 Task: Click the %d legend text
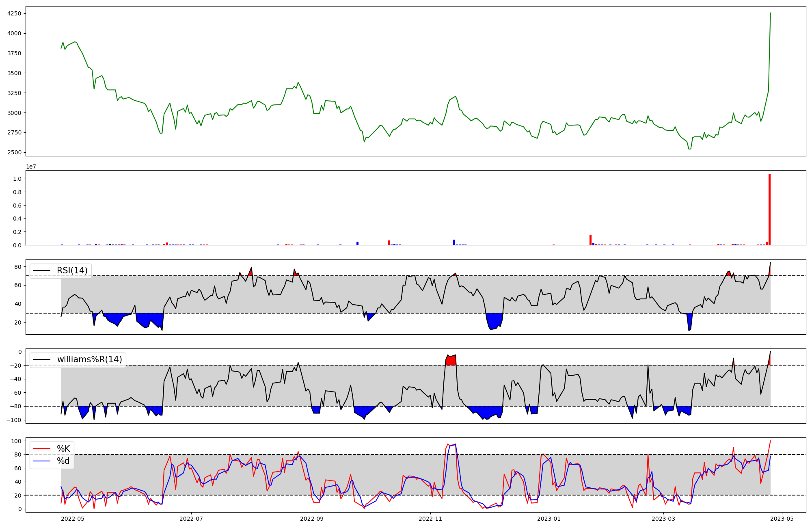[63, 461]
